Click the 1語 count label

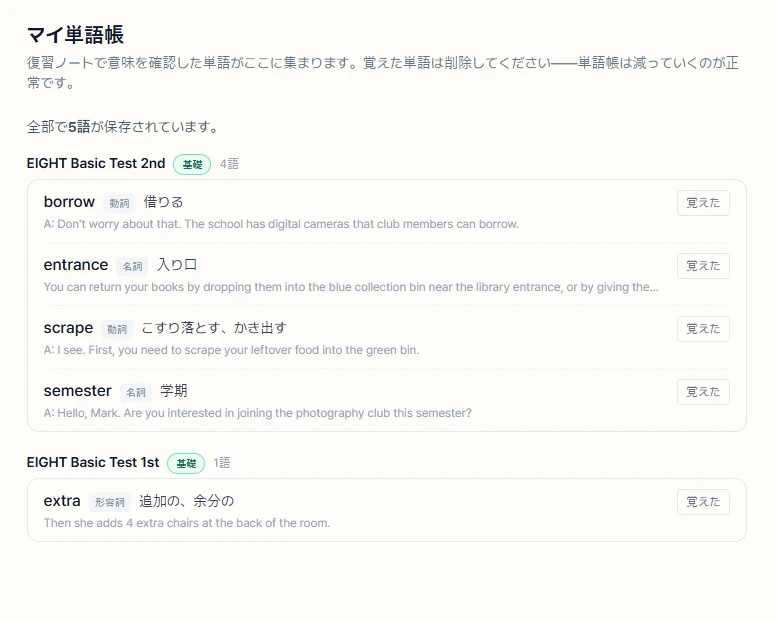[x=222, y=463]
